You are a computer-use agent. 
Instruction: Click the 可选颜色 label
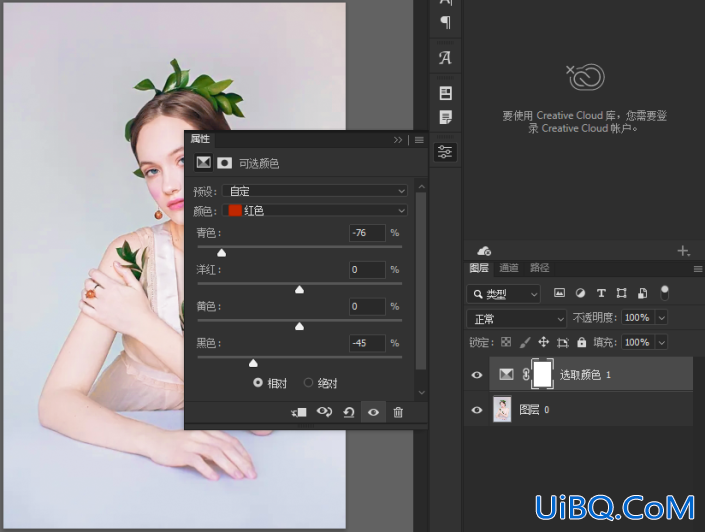click(259, 163)
